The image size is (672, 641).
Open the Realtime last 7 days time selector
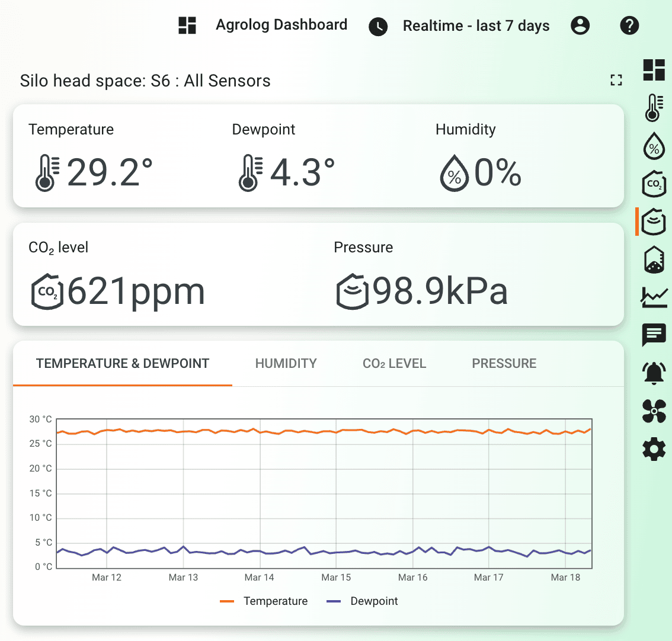(x=463, y=25)
